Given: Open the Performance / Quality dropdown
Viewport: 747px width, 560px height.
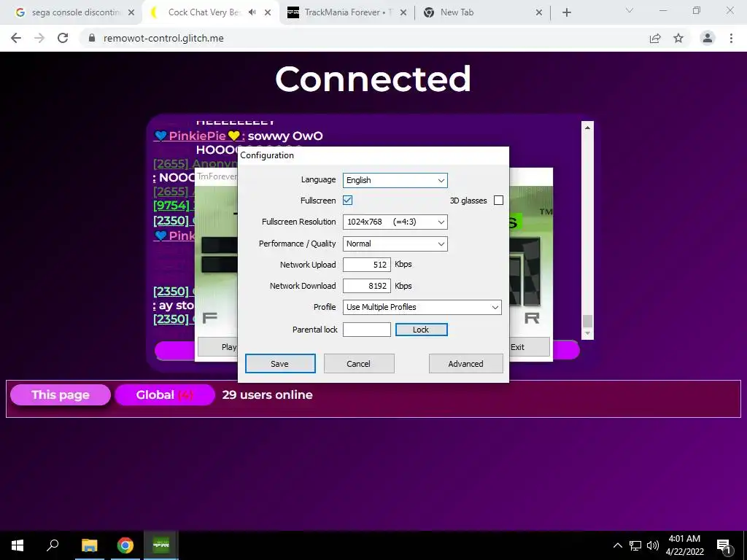Looking at the screenshot, I should pos(395,244).
